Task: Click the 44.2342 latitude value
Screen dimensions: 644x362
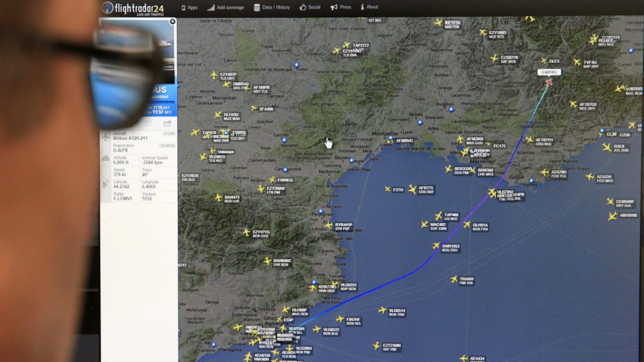Action: point(121,187)
